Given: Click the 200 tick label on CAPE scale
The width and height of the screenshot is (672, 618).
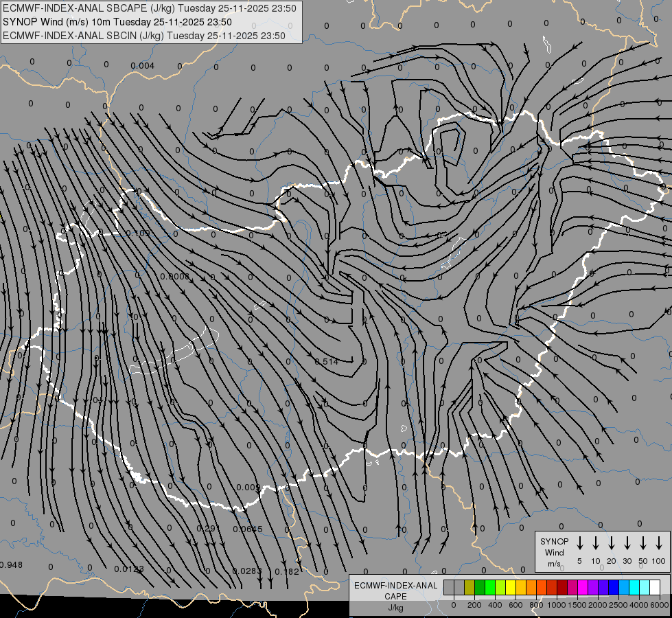Looking at the screenshot, I should tap(474, 605).
